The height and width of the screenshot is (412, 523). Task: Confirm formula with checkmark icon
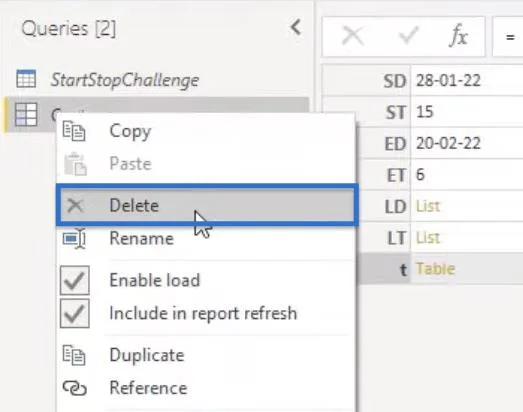(x=409, y=35)
